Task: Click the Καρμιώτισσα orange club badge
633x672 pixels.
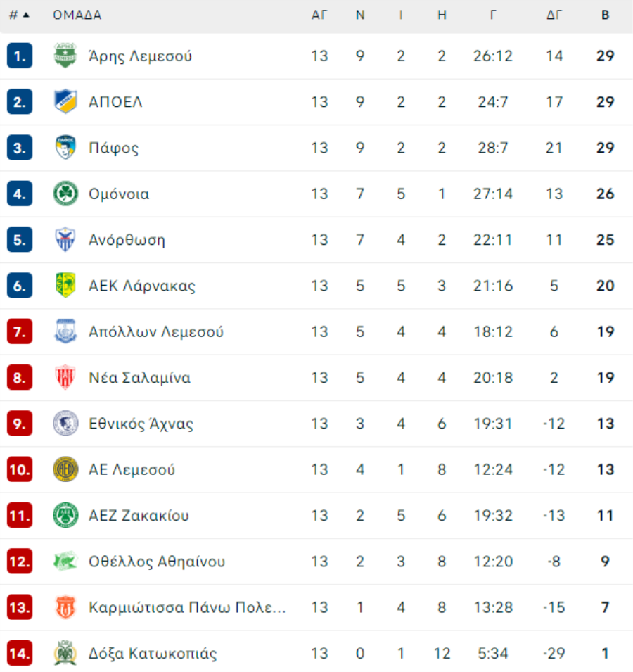Action: [65, 607]
